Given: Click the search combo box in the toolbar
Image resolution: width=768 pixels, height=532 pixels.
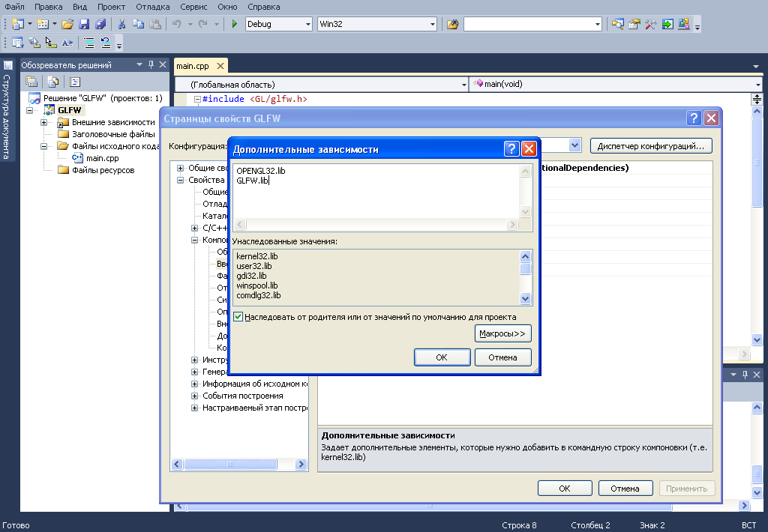Looking at the screenshot, I should [x=532, y=24].
